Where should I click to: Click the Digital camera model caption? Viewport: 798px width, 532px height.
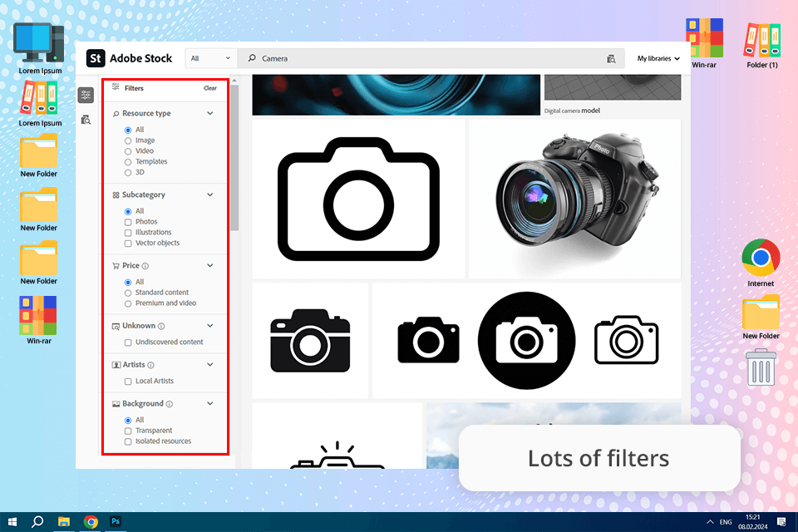point(572,111)
